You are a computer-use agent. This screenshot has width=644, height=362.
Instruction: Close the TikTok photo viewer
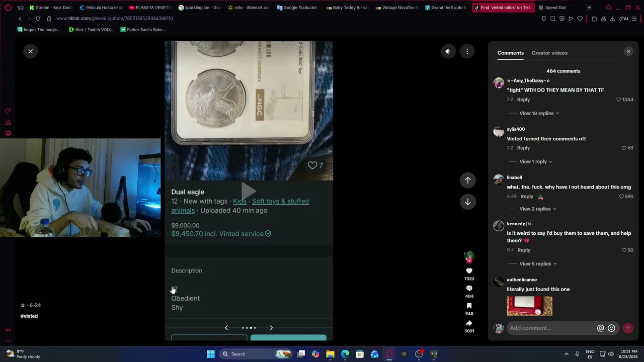[30, 51]
